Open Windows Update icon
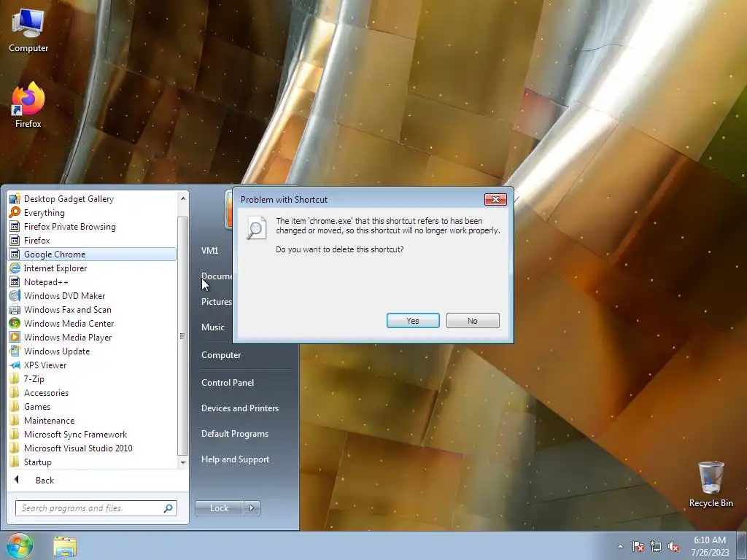The image size is (747, 560). coord(15,351)
